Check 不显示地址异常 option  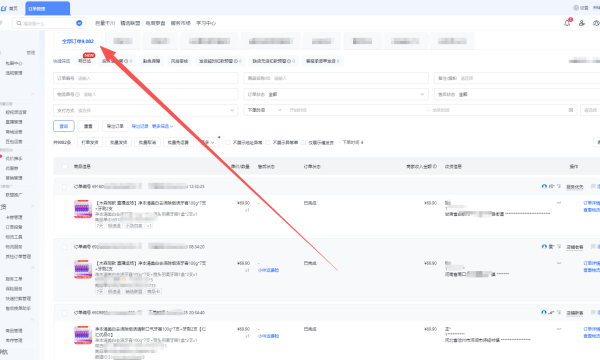[x=228, y=142]
